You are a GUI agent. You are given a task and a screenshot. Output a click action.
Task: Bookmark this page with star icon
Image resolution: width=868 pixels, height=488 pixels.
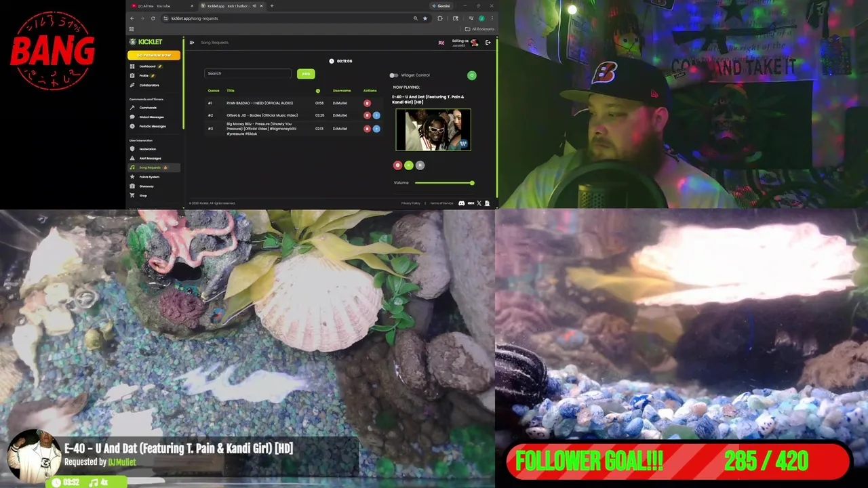pyautogui.click(x=425, y=18)
